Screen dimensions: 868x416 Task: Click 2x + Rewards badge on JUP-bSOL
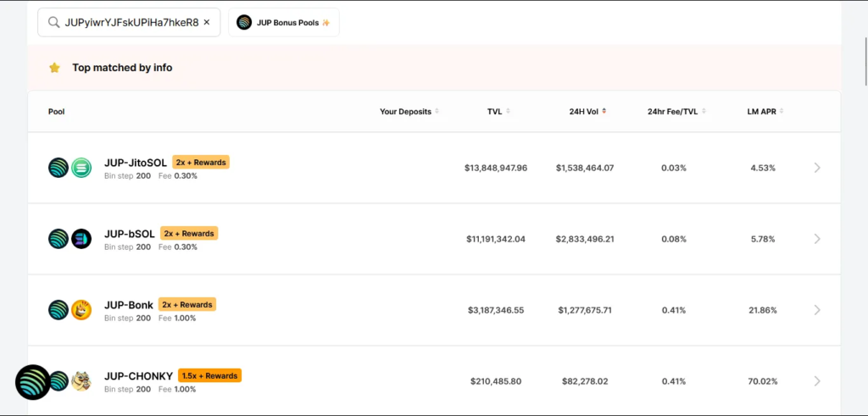click(189, 234)
